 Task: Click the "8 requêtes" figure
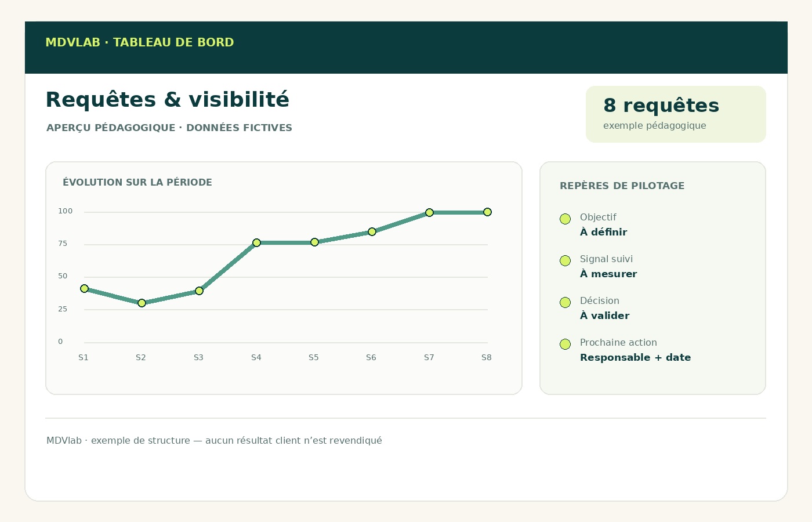tap(661, 106)
